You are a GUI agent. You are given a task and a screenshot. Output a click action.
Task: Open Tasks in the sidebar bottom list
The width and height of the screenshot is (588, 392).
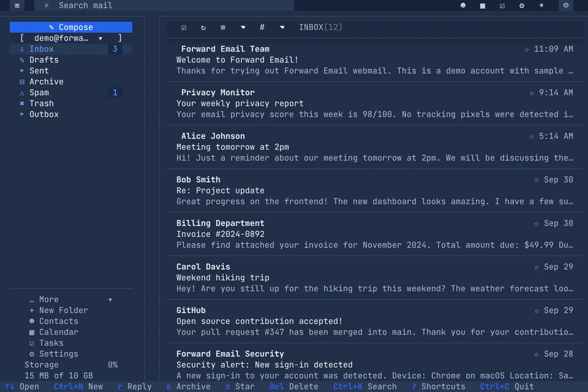click(x=47, y=343)
